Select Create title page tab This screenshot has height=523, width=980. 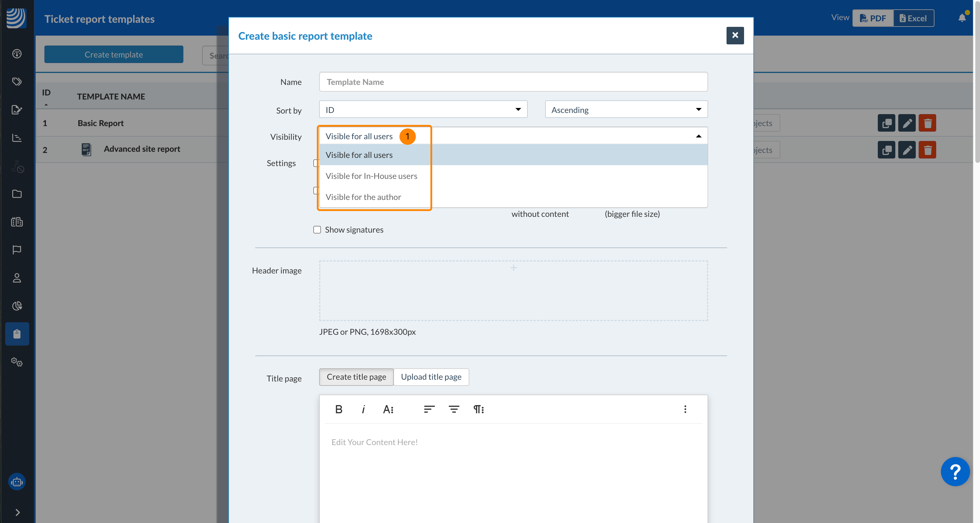coord(356,377)
